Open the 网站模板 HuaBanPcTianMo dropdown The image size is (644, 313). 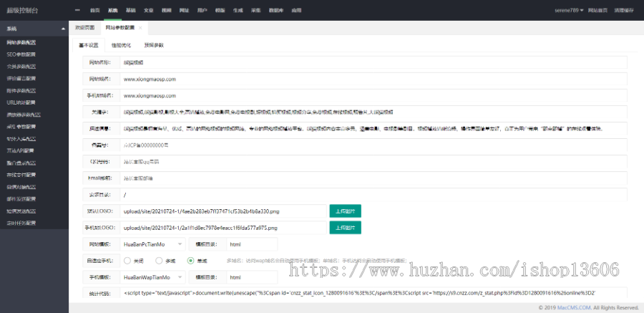click(152, 244)
